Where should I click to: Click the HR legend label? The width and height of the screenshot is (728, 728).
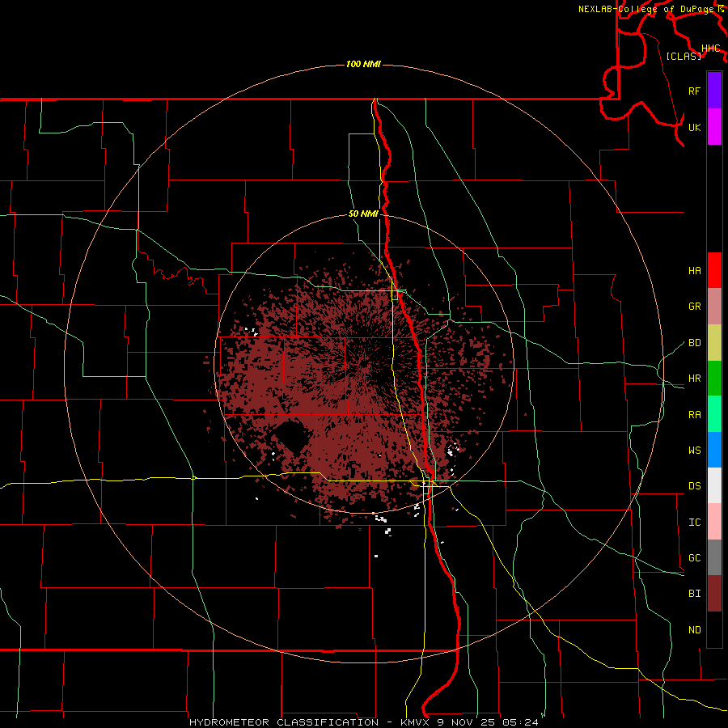(694, 379)
